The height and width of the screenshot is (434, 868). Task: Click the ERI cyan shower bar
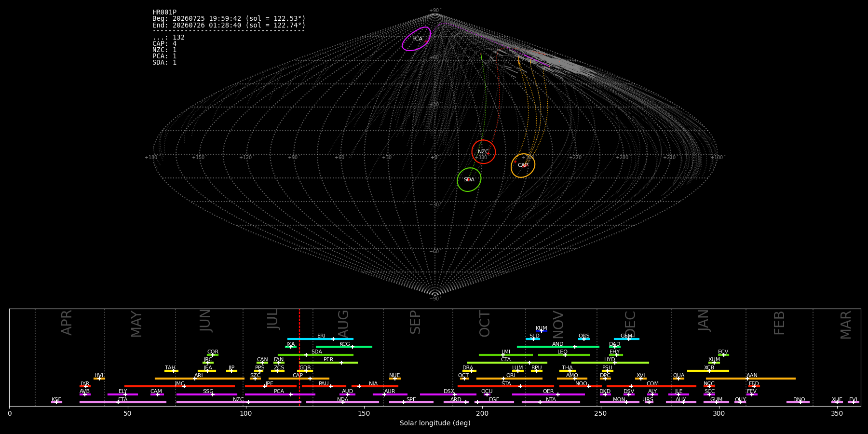pyautogui.click(x=320, y=339)
